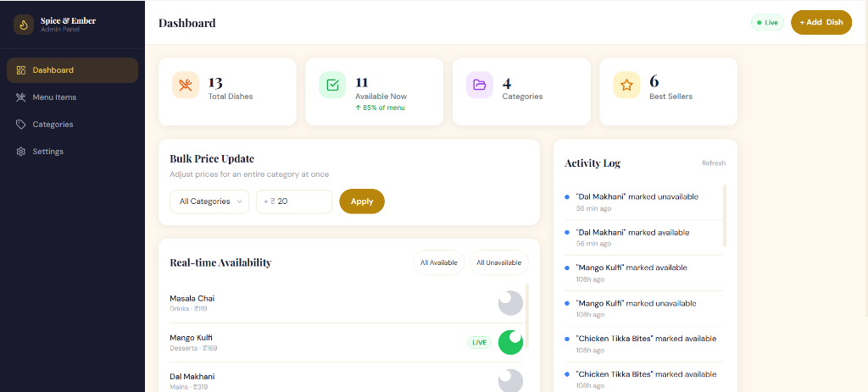Select the Masala Chai row name
Viewport: 868px width, 392px height.
192,299
